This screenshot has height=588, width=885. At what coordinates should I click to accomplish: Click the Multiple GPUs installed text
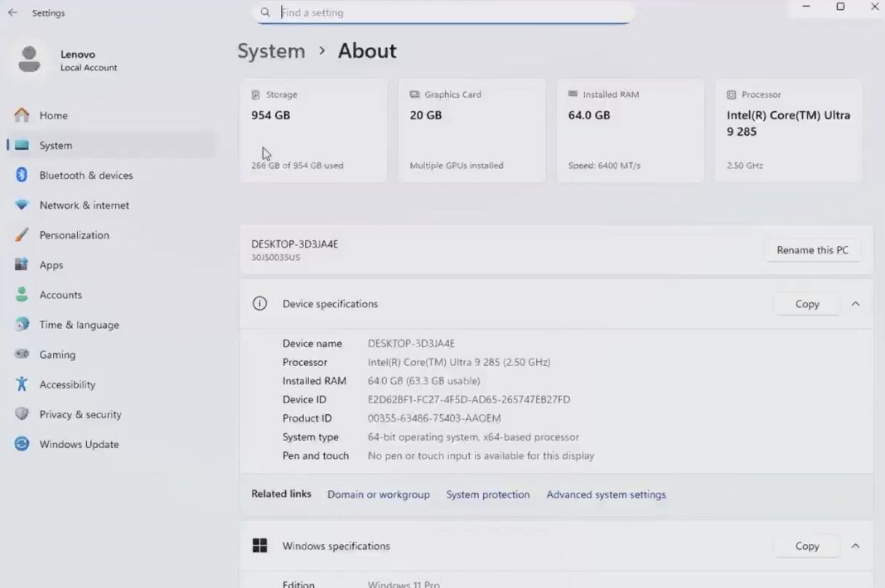[x=457, y=166]
